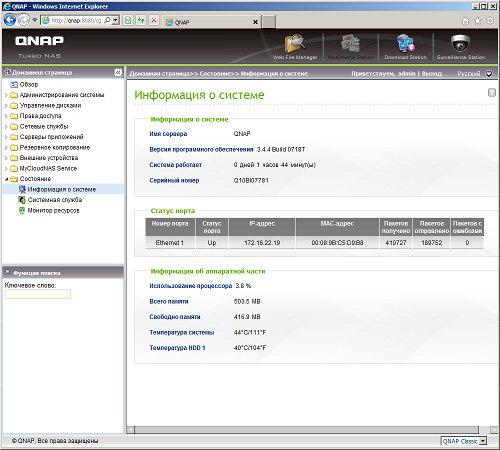
Task: Click browser Forward button
Action: click(x=24, y=21)
